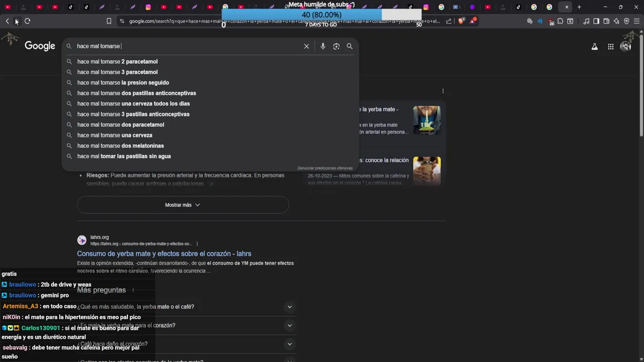Toggle the browser sidebar panel icon

(x=596, y=21)
